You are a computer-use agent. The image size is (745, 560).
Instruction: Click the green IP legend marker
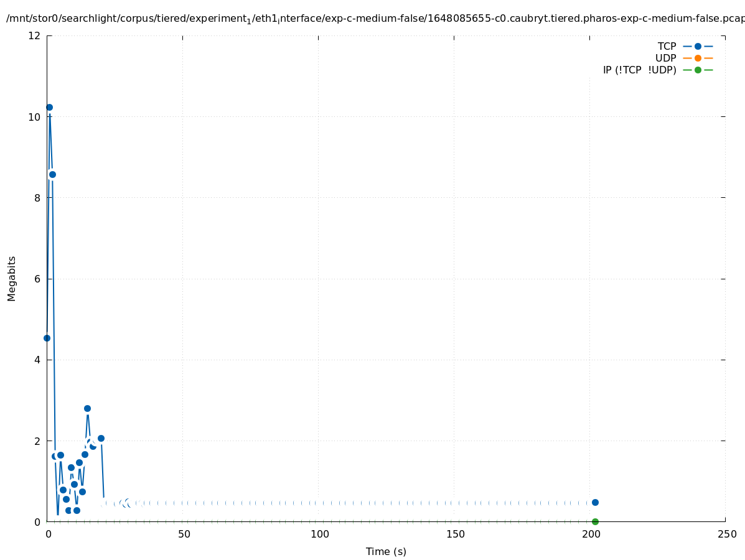coord(698,70)
